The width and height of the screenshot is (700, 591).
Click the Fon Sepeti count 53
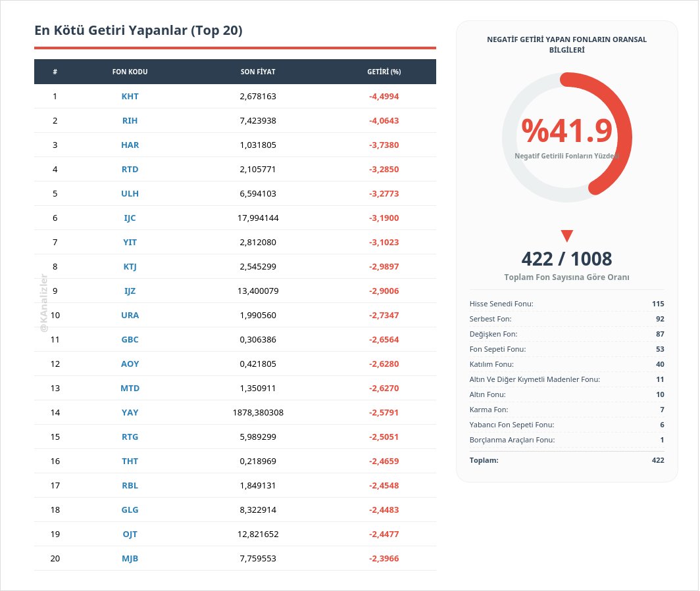click(661, 349)
